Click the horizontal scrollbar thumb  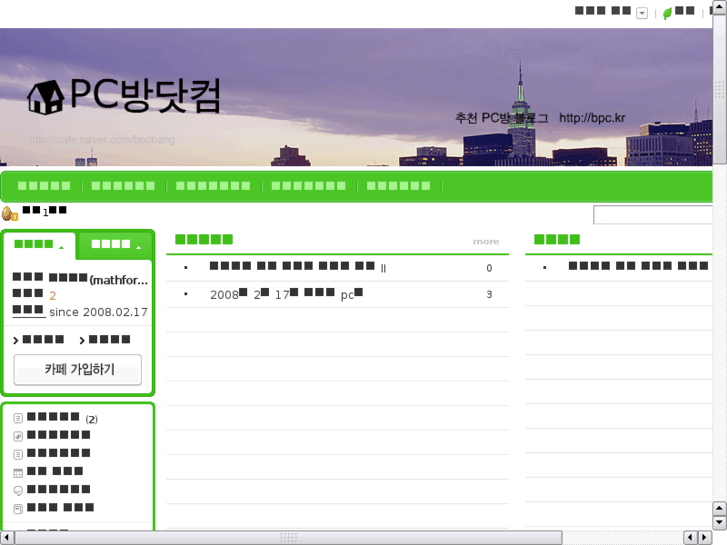(288, 538)
